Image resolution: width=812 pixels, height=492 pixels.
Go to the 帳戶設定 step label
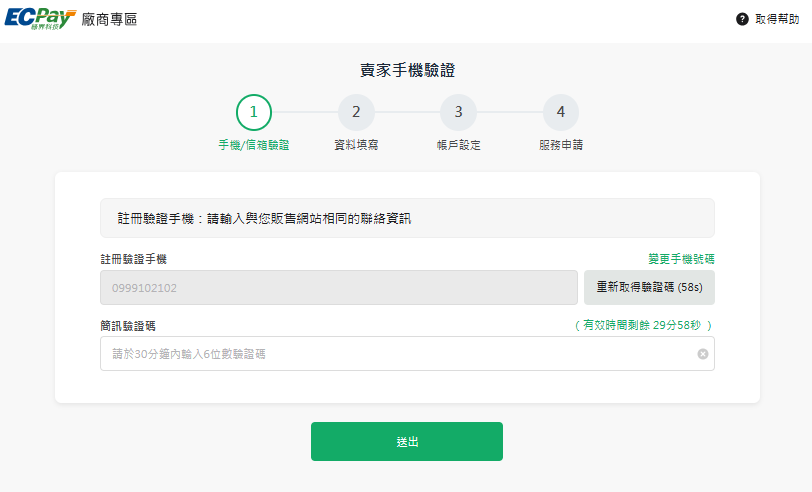point(458,145)
